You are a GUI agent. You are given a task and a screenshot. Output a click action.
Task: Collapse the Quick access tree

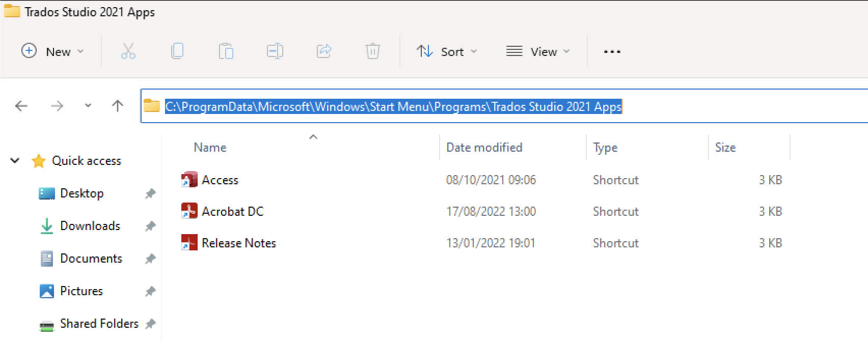coord(15,161)
